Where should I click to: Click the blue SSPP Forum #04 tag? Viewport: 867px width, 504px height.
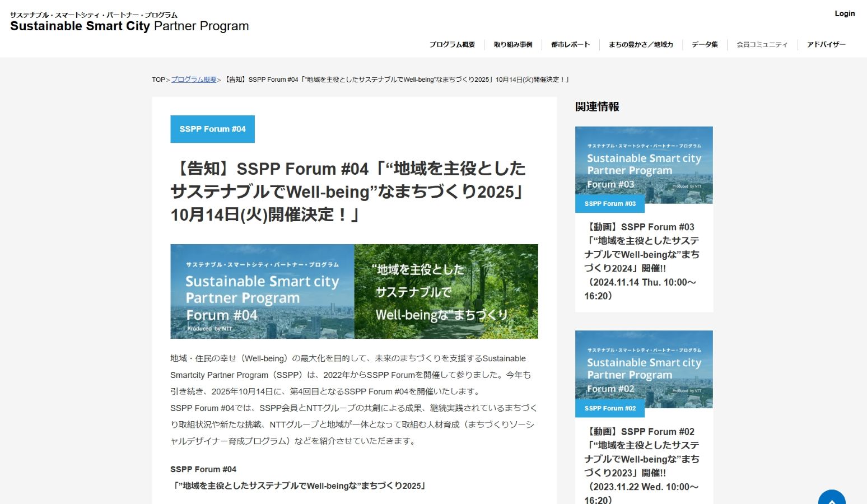[212, 129]
